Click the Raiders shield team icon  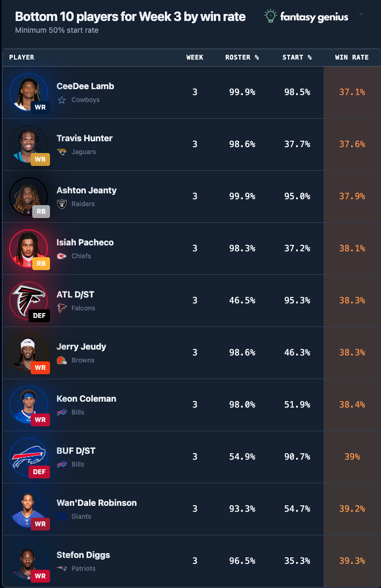(x=62, y=204)
